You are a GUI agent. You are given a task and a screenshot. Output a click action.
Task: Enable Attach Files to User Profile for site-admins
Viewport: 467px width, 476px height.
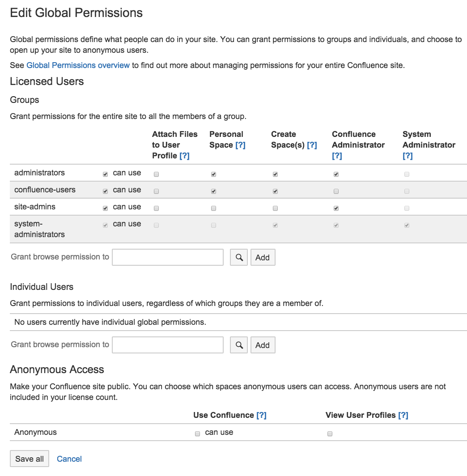point(156,208)
